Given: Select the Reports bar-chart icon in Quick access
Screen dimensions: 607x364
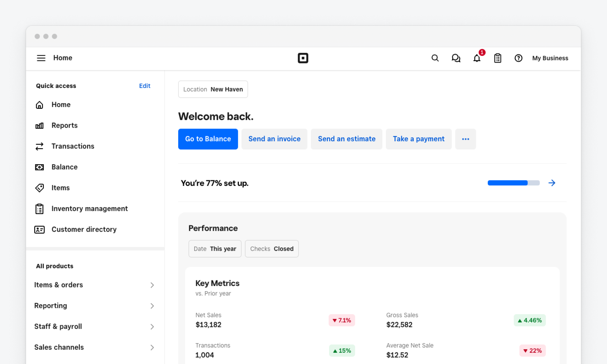Looking at the screenshot, I should (39, 125).
